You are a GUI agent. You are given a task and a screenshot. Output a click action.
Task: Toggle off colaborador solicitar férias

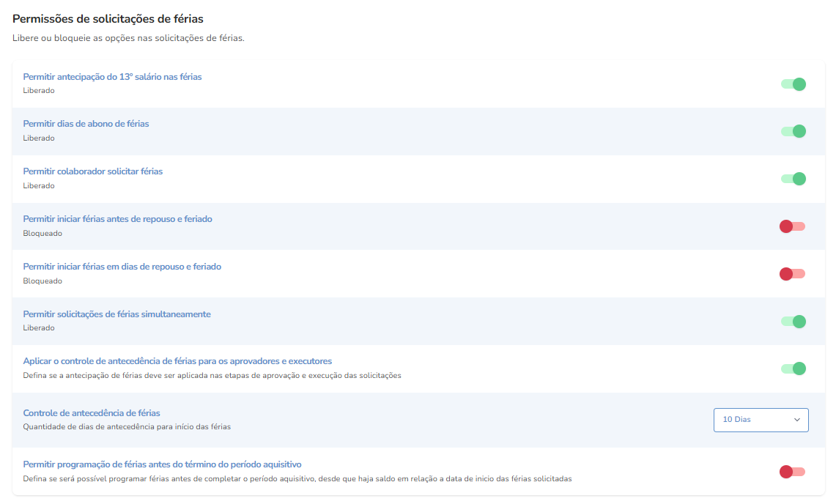793,179
